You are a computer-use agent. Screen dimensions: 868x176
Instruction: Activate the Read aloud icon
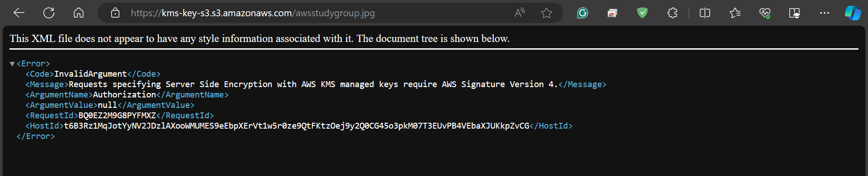pos(520,13)
